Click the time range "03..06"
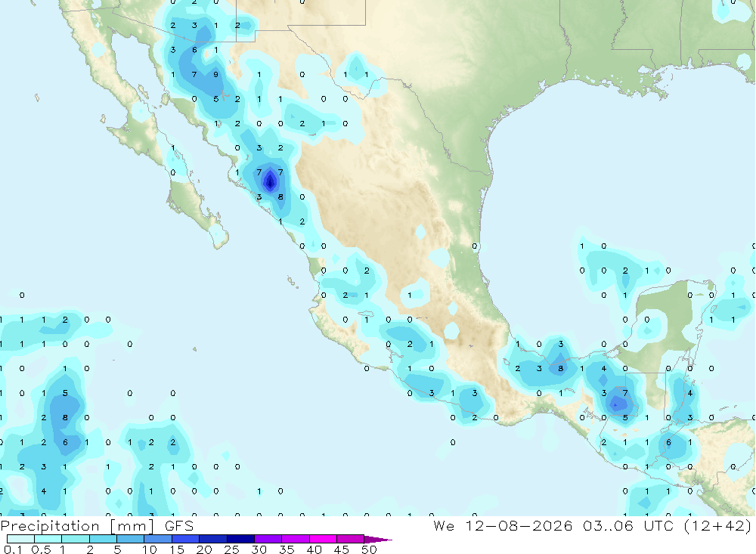 coord(608,525)
